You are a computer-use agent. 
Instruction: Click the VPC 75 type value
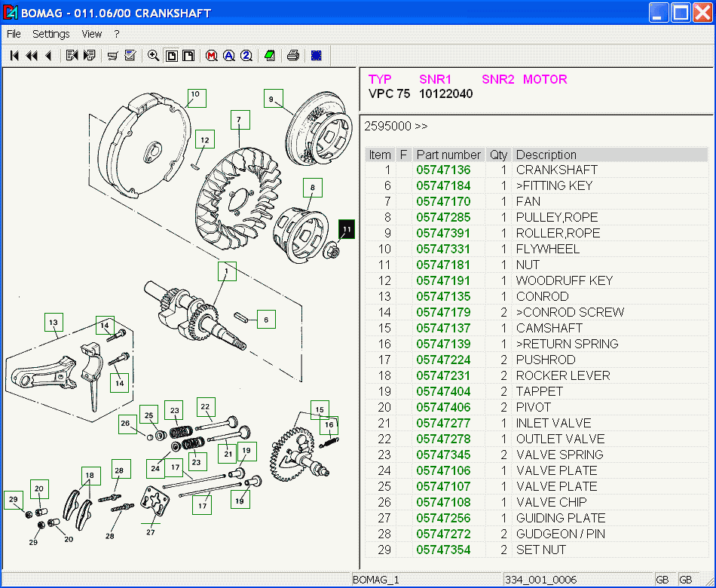389,94
